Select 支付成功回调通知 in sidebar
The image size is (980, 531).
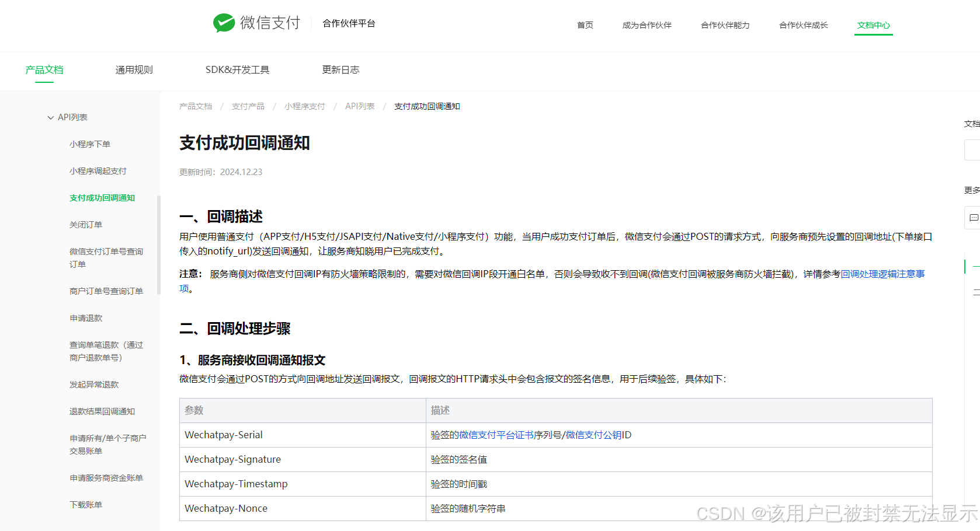[x=102, y=198]
